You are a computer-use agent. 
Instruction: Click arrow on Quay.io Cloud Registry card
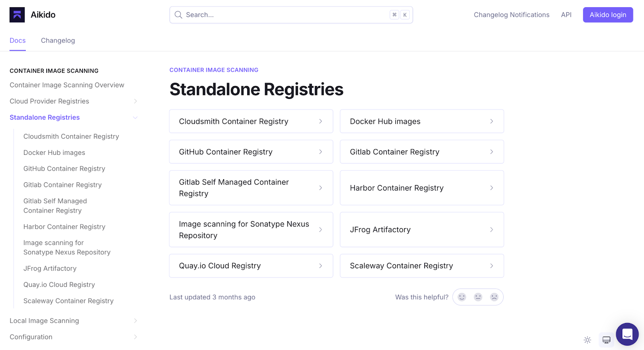point(321,266)
